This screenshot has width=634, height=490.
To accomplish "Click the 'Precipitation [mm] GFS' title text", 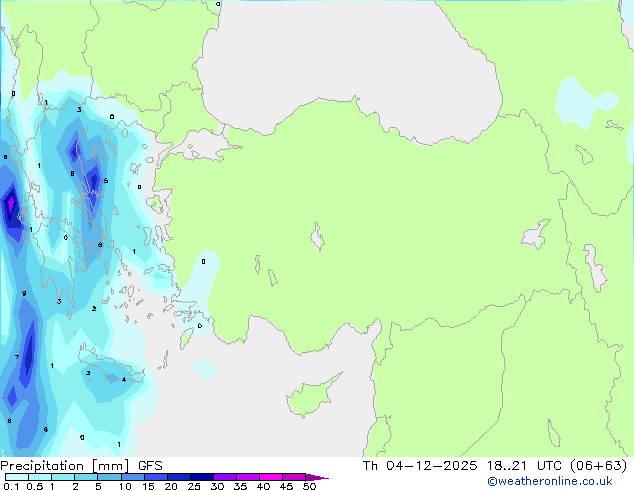I will coord(81,466).
